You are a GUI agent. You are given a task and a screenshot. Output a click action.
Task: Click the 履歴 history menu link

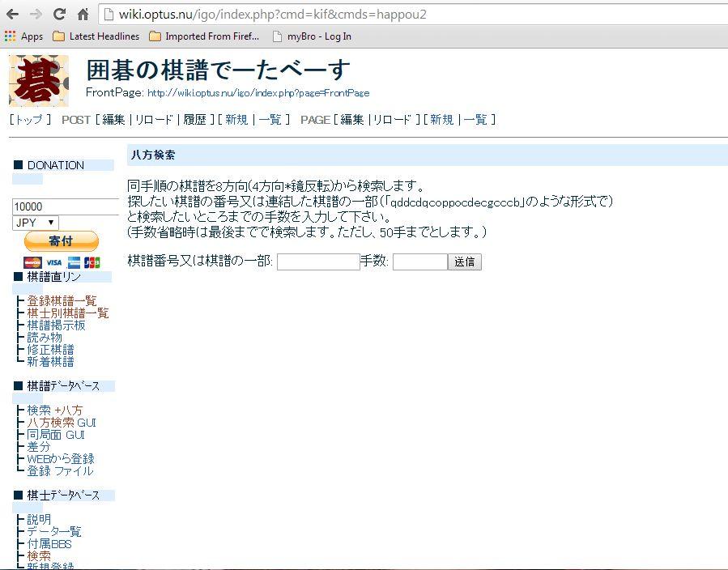pyautogui.click(x=195, y=120)
